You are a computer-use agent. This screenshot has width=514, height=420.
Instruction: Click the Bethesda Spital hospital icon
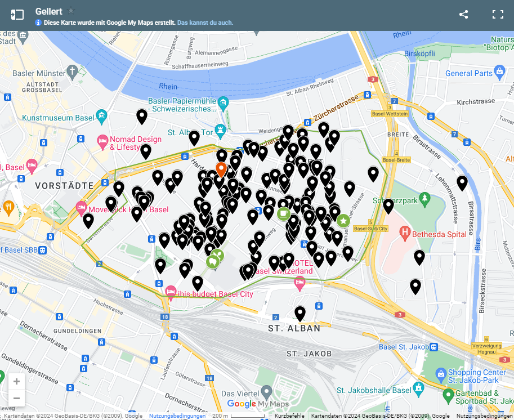point(404,233)
